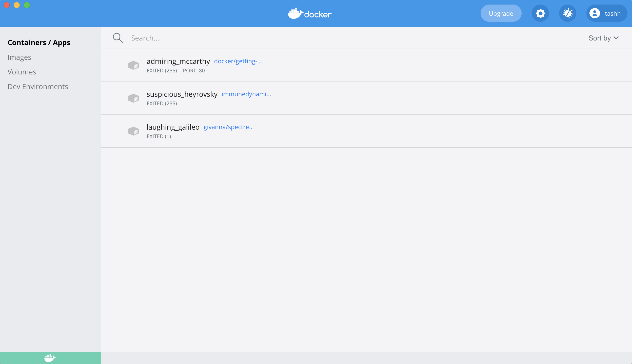
Task: Click the tashh user avatar icon
Action: coord(595,13)
